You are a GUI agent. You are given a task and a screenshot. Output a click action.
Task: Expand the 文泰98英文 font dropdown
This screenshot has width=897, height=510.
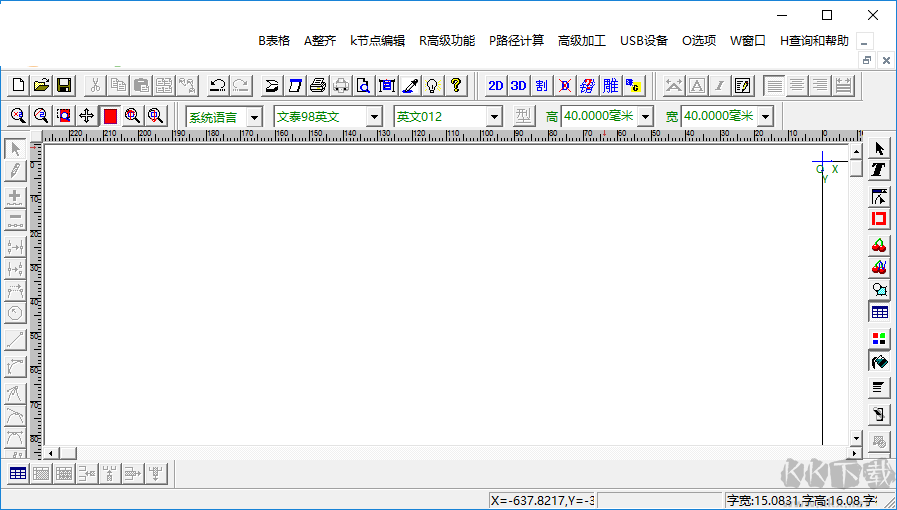point(374,117)
